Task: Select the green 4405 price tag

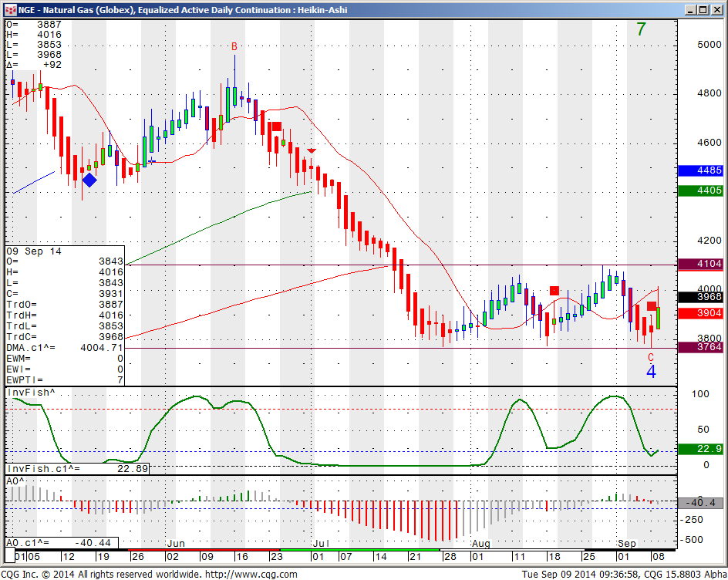Action: pyautogui.click(x=699, y=191)
